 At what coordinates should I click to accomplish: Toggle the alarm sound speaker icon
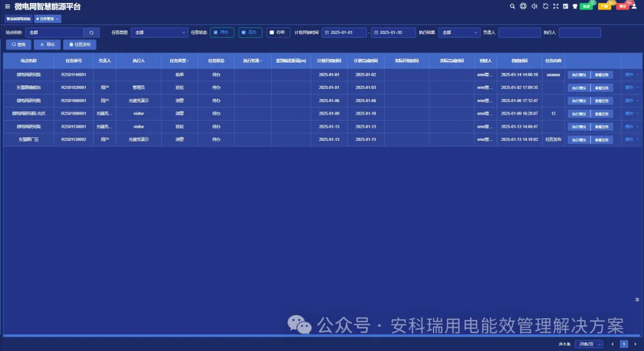[534, 6]
